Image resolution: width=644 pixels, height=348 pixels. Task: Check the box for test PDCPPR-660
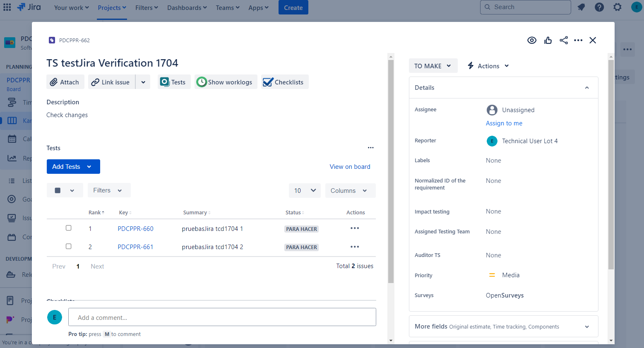pyautogui.click(x=69, y=228)
